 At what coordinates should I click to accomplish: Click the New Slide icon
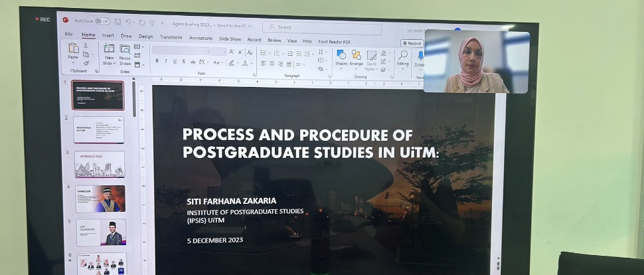(109, 48)
